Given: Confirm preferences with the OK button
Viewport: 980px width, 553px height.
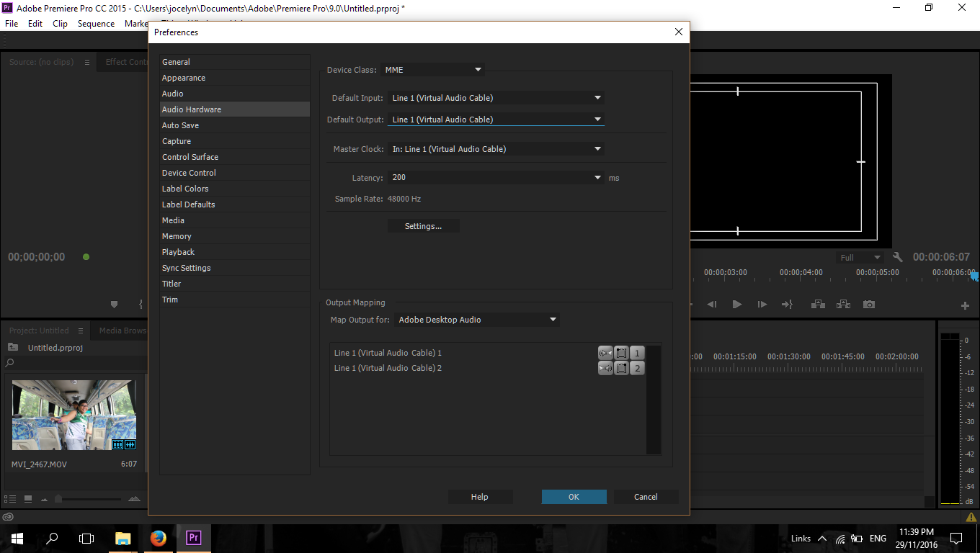Looking at the screenshot, I should (574, 497).
